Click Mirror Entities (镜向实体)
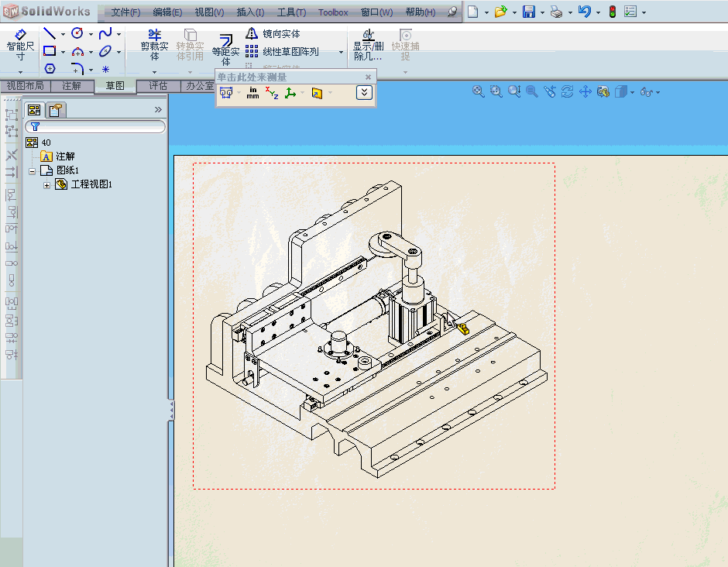Viewport: 728px width, 567px height. 273,33
